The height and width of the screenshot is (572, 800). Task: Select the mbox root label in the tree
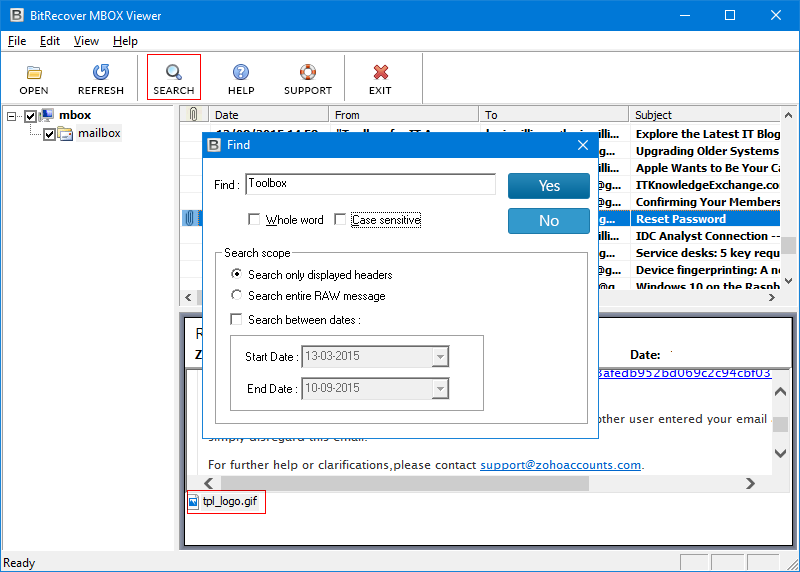pyautogui.click(x=75, y=115)
